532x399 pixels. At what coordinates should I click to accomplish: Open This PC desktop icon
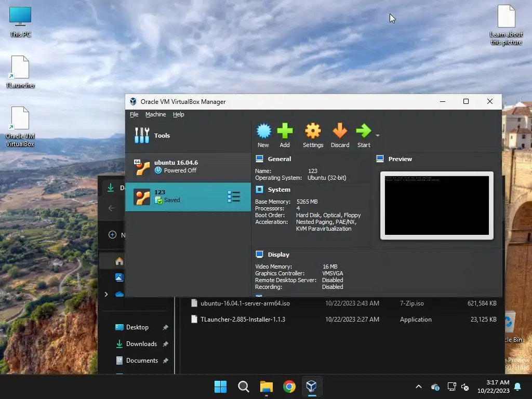tap(20, 22)
